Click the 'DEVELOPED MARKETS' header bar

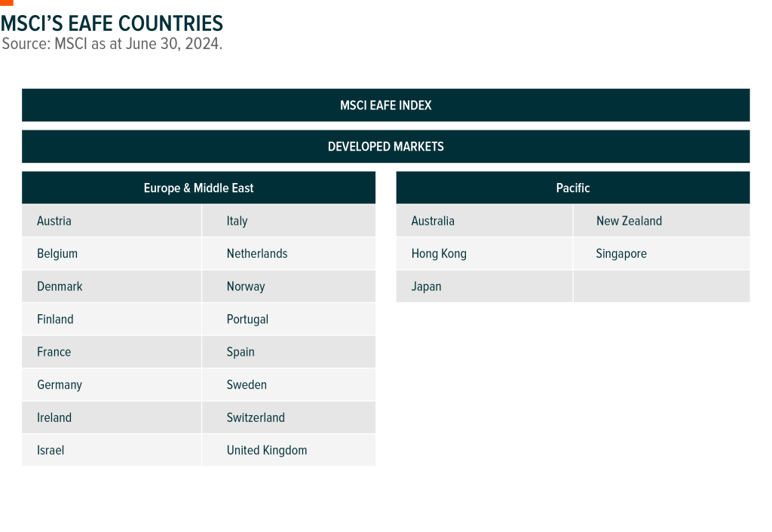tap(385, 147)
